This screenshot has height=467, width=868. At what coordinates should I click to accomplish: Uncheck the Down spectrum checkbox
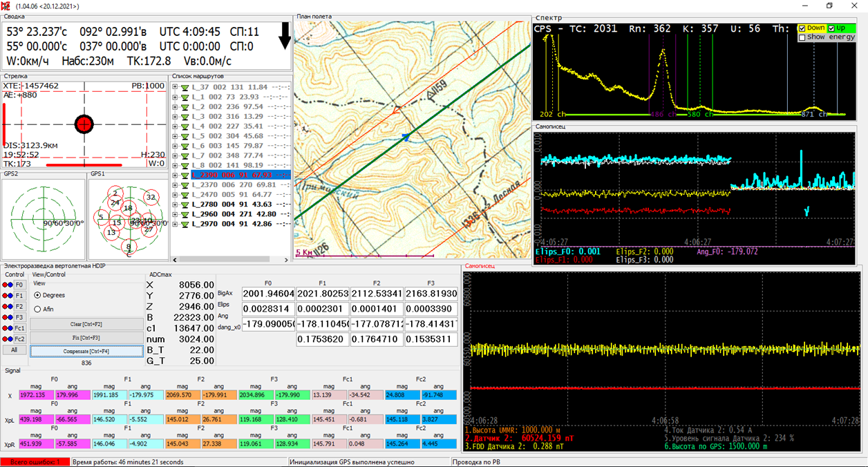coord(802,28)
